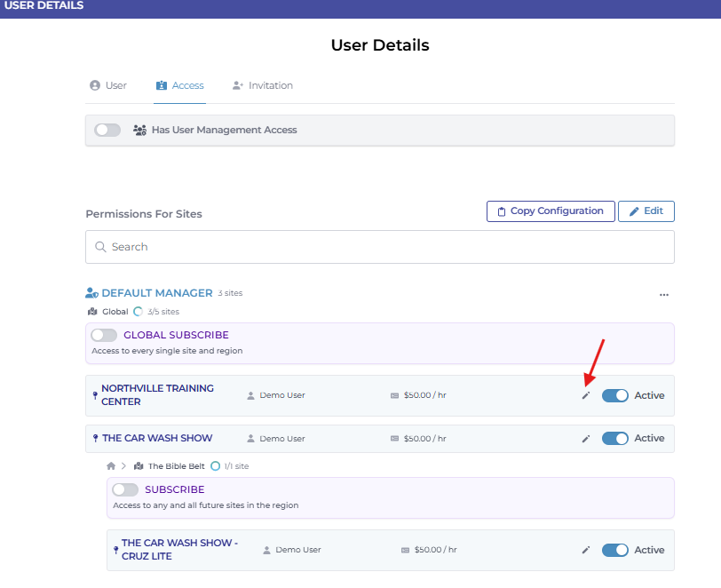The image size is (721, 588).
Task: Turn on the Global Subscribe switch
Action: [104, 336]
